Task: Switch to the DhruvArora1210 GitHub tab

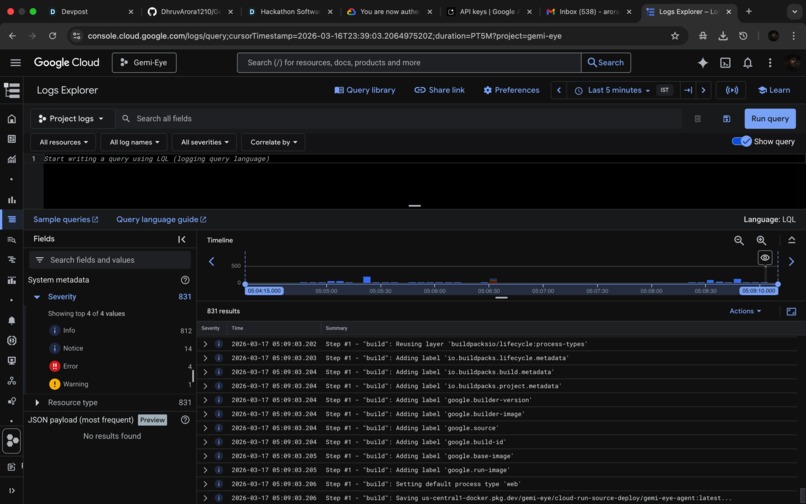Action: tap(190, 11)
